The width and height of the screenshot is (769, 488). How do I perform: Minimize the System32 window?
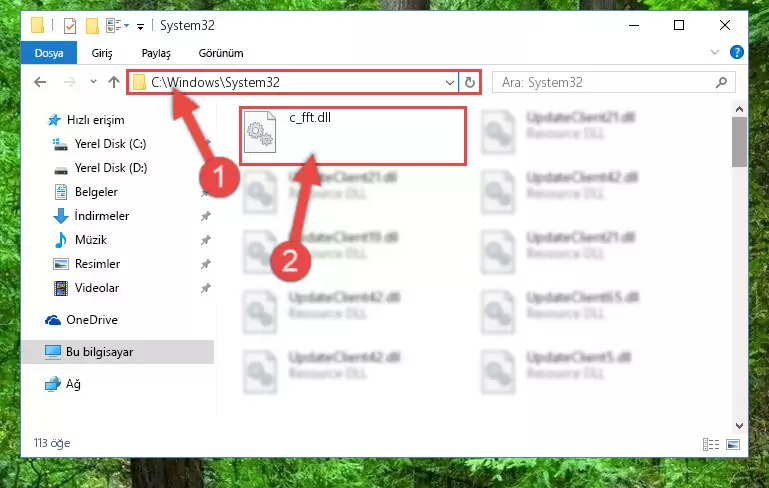point(634,25)
